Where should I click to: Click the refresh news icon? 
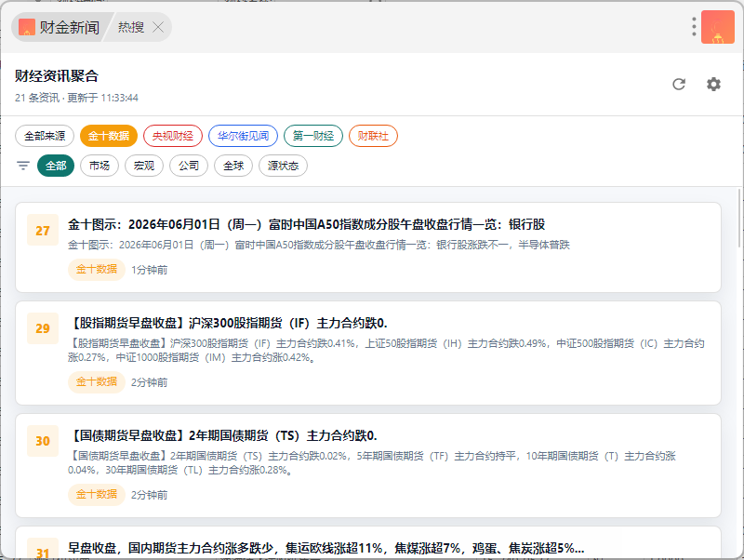679,84
